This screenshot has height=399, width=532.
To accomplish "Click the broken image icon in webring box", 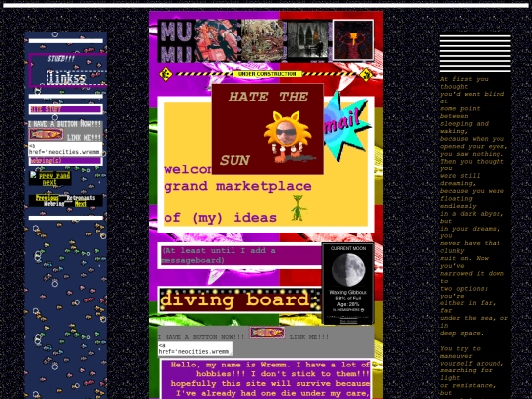I will point(33,175).
